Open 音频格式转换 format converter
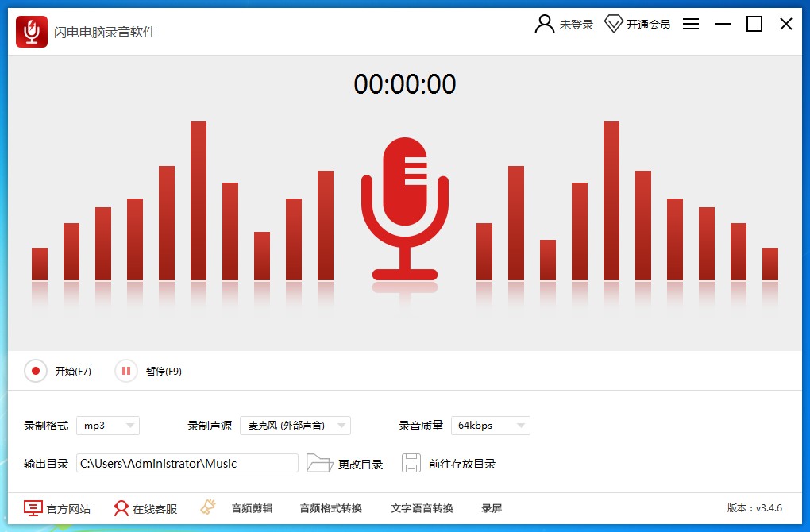 tap(330, 508)
